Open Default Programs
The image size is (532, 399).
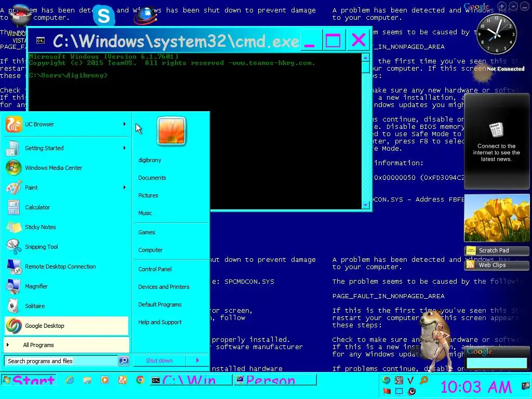click(x=160, y=304)
